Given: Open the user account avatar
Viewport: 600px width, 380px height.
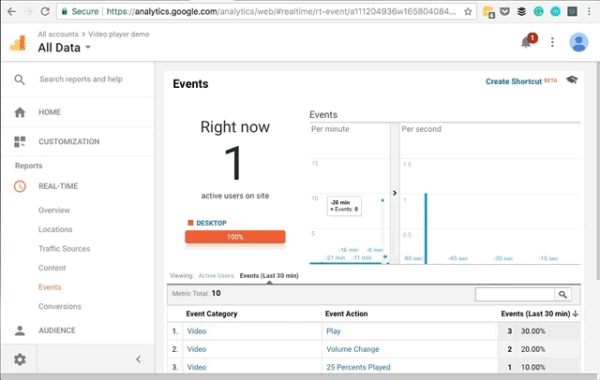Looking at the screenshot, I should [x=579, y=42].
